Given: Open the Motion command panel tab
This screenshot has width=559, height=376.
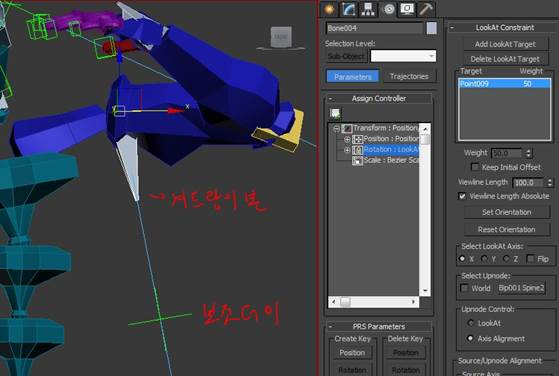Looking at the screenshot, I should (x=388, y=9).
